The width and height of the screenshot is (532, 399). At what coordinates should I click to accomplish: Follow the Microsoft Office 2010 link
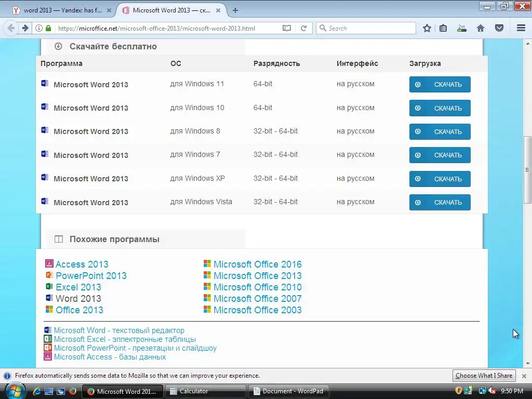258,287
